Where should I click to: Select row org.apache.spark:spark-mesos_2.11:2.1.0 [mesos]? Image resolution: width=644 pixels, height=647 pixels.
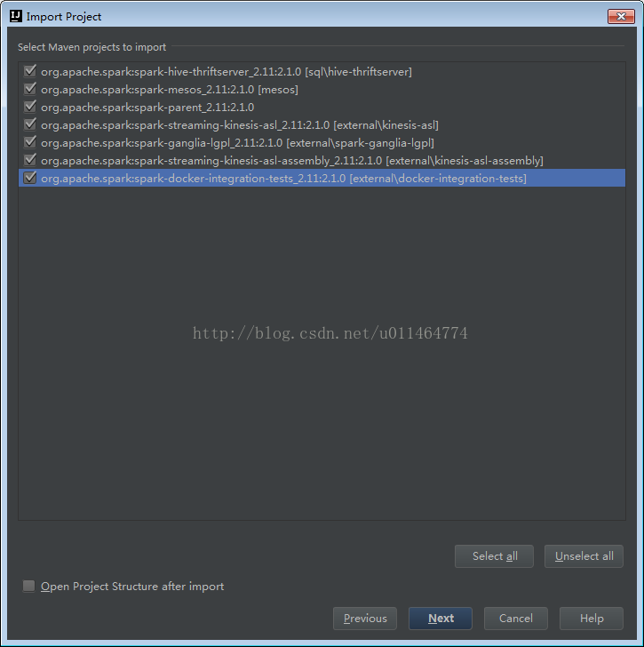(322, 90)
